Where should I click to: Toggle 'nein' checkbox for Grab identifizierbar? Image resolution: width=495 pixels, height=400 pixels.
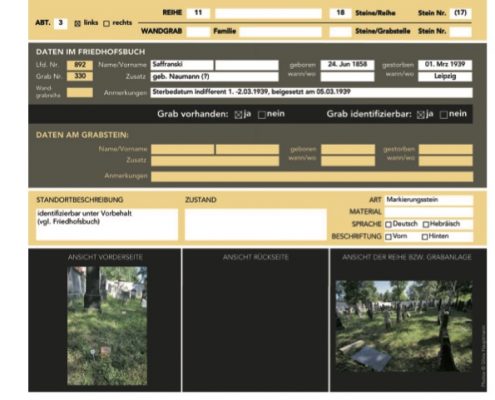point(444,115)
